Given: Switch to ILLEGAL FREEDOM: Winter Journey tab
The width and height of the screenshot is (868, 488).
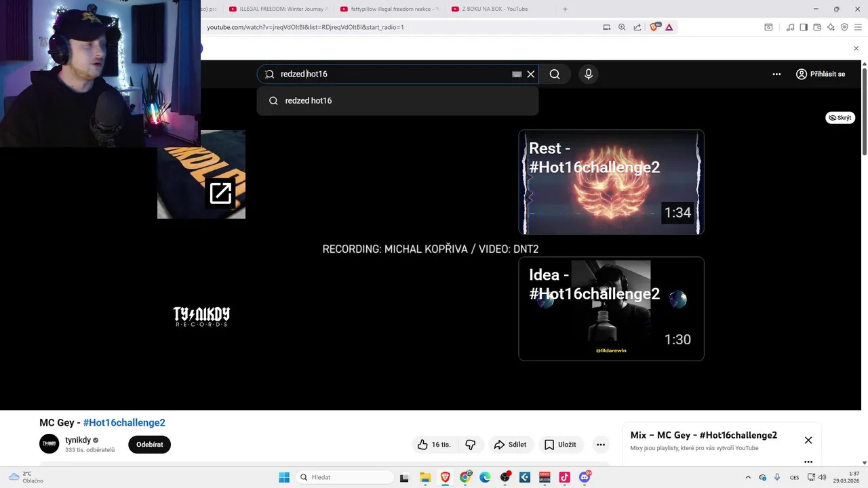Looking at the screenshot, I should click(279, 9).
